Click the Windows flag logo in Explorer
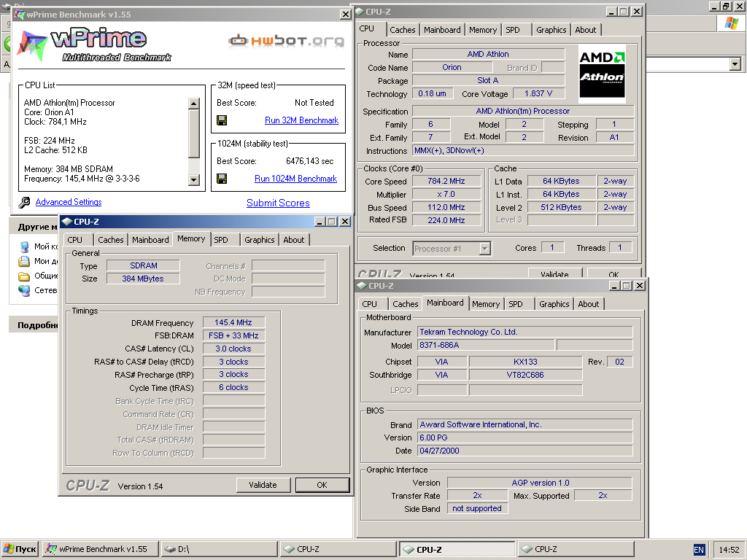Viewport: 747px width, 560px height. [x=731, y=23]
